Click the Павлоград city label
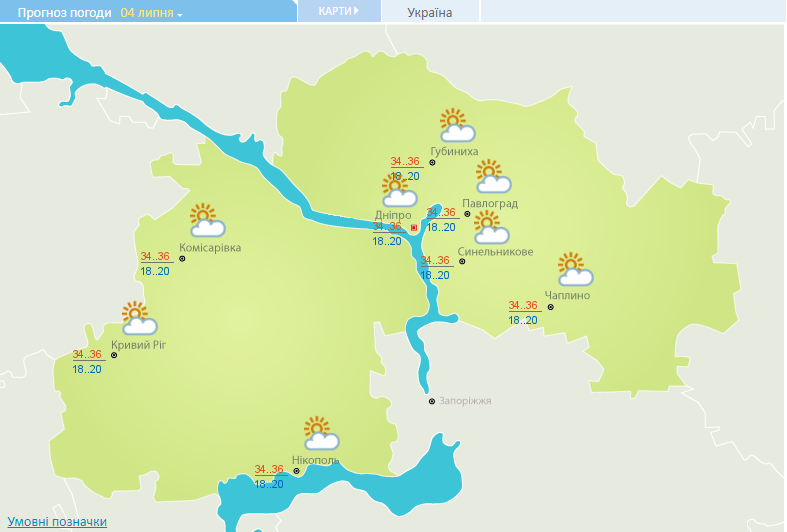Screen dimensions: 787x532 point(490,203)
